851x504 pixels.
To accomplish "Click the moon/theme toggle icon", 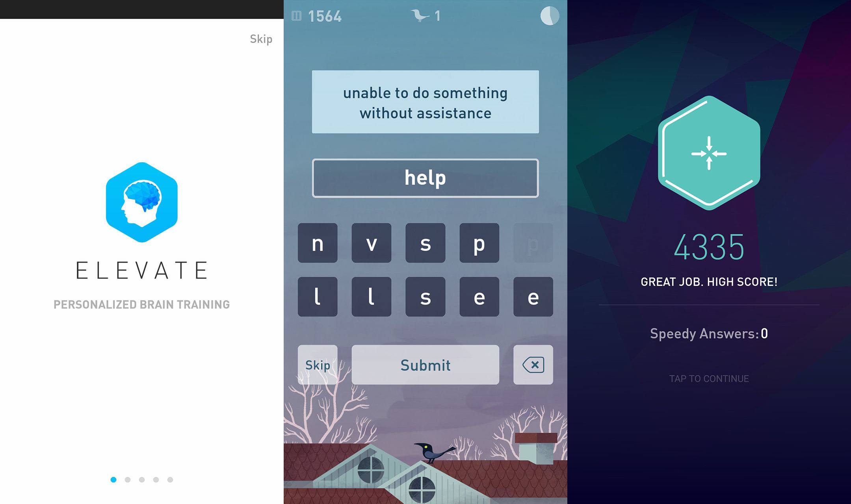I will (x=549, y=17).
